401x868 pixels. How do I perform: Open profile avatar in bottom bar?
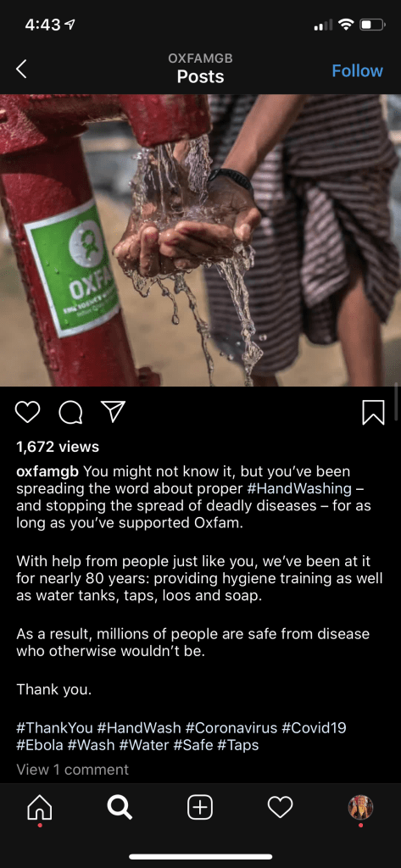pos(360,808)
